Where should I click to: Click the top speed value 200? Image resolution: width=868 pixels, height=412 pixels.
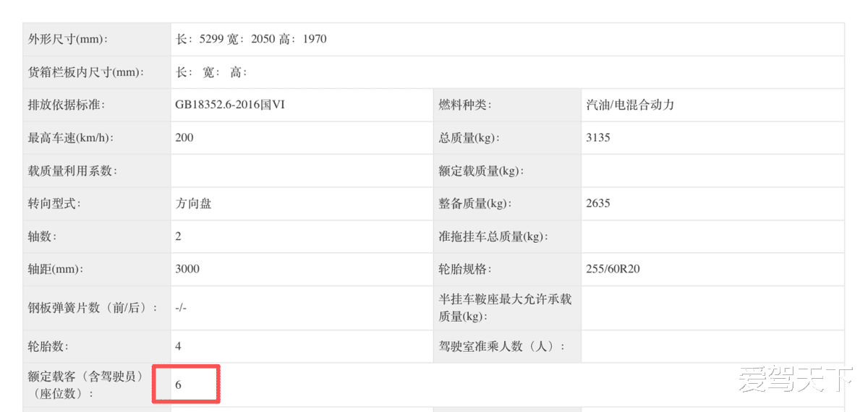[184, 137]
